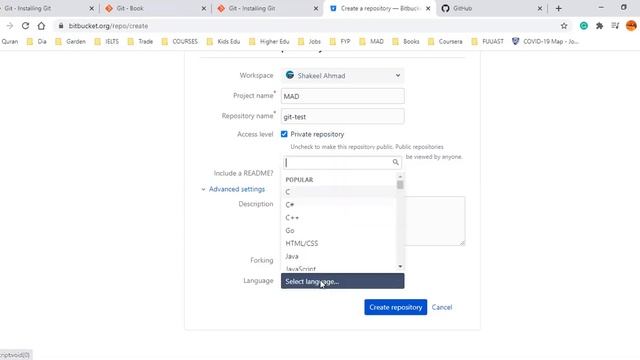Open the IELTS bookmarks folder

(107, 41)
